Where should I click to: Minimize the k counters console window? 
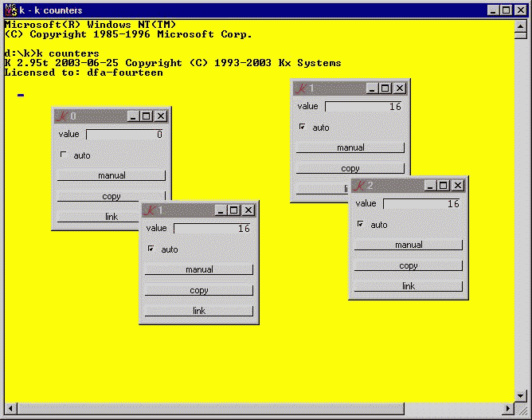pyautogui.click(x=493, y=10)
